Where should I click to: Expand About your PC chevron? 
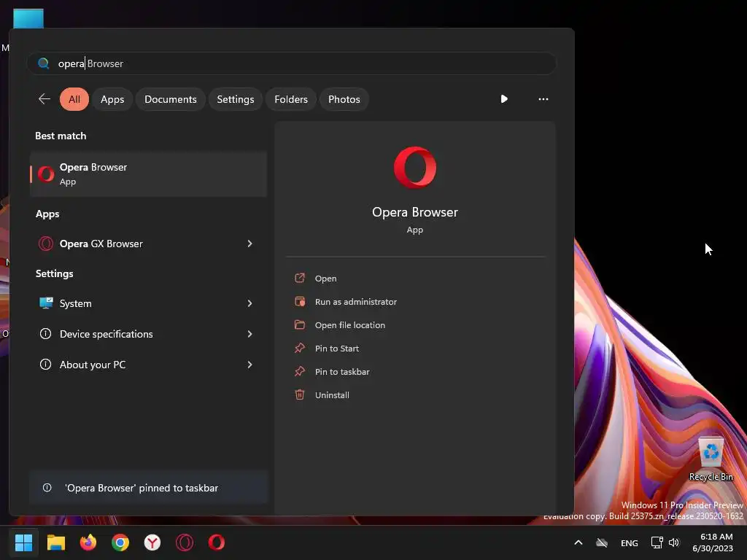[250, 365]
